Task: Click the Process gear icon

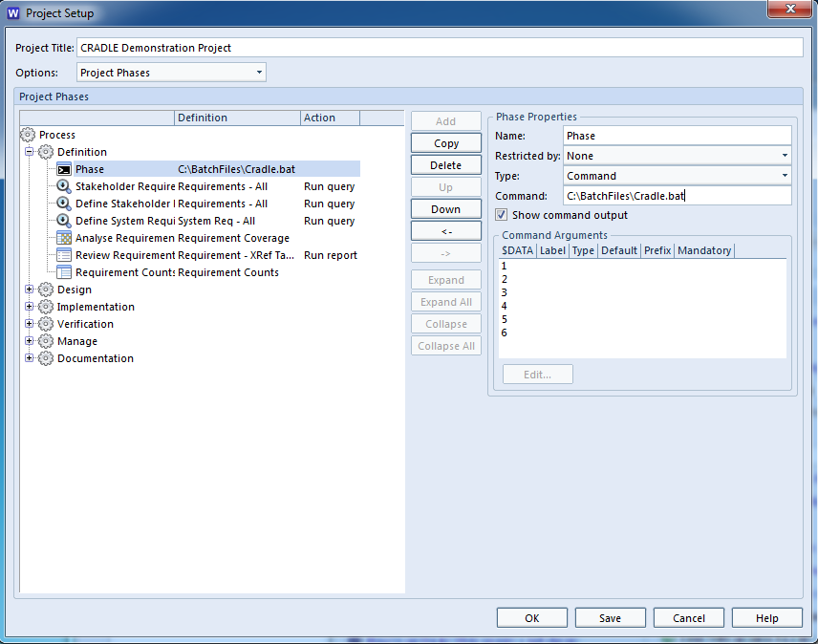Action: pyautogui.click(x=28, y=135)
